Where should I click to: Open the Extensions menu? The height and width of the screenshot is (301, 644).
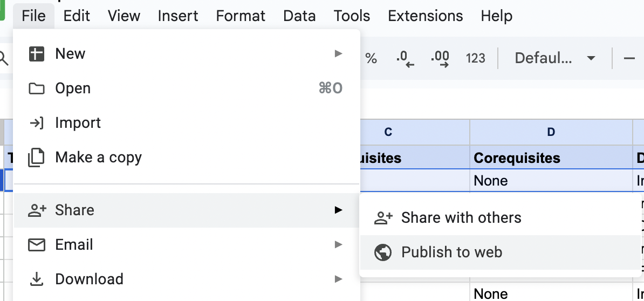pos(425,16)
